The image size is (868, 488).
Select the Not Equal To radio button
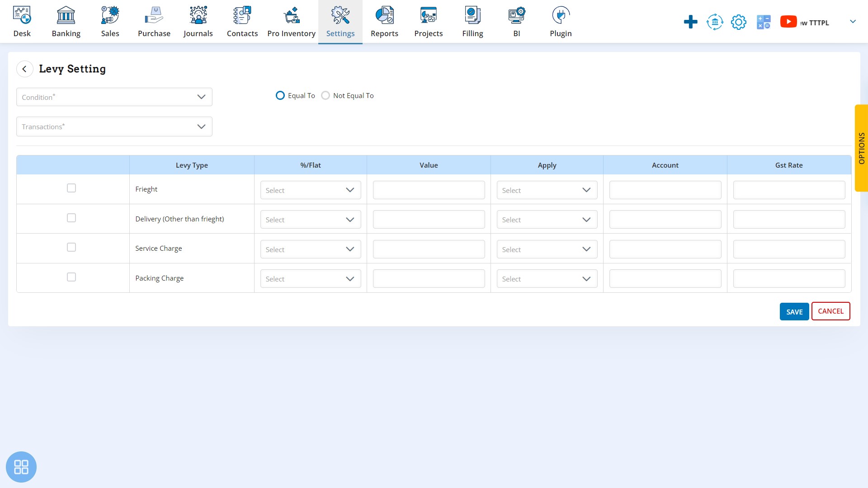[x=325, y=95]
